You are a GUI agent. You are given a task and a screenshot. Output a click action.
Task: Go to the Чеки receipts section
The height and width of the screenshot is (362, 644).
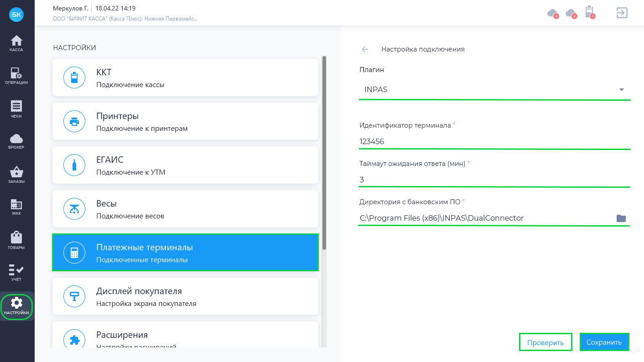click(x=16, y=109)
